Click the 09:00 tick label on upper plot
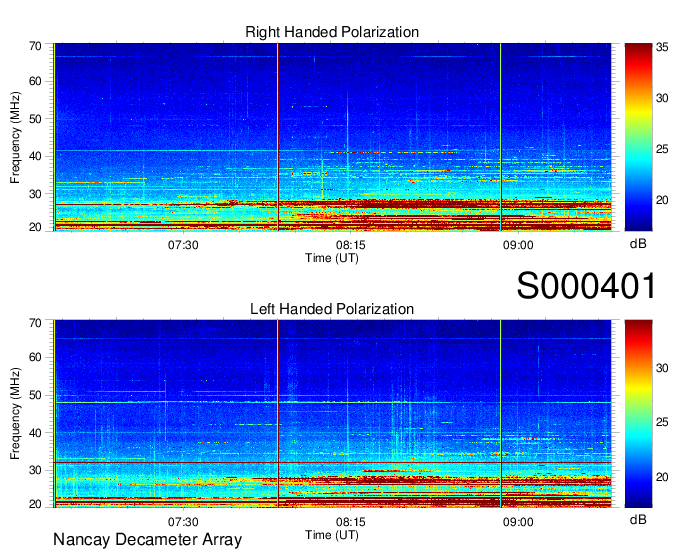680x552 pixels. click(518, 245)
